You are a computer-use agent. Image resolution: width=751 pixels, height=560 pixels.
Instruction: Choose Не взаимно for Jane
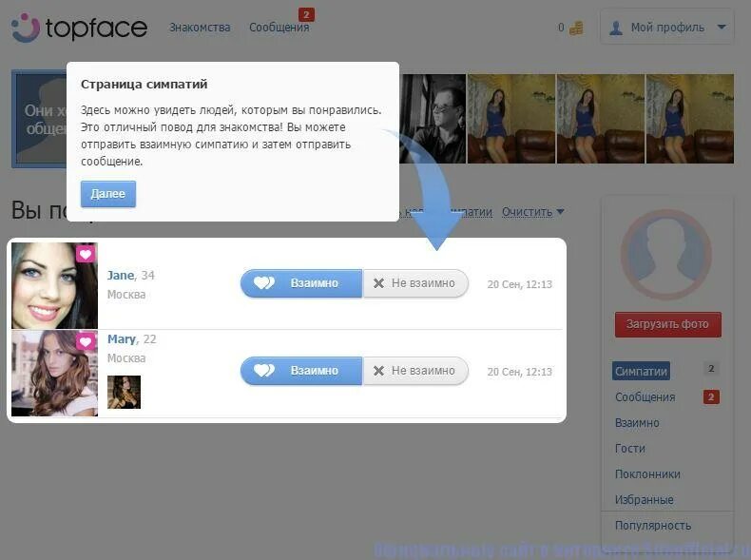(x=415, y=283)
